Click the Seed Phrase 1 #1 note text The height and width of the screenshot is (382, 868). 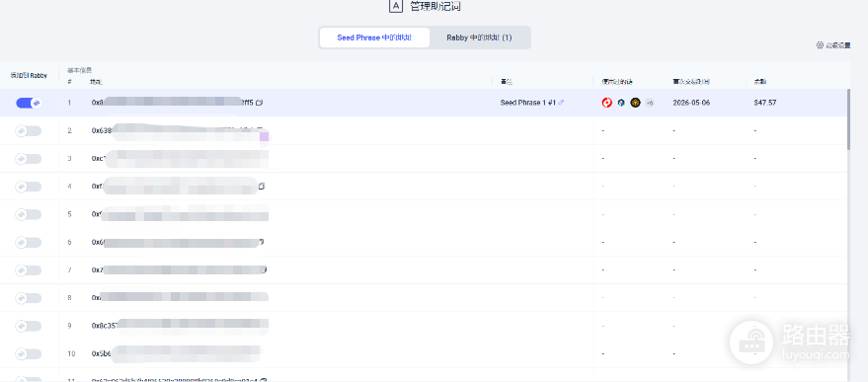[527, 103]
